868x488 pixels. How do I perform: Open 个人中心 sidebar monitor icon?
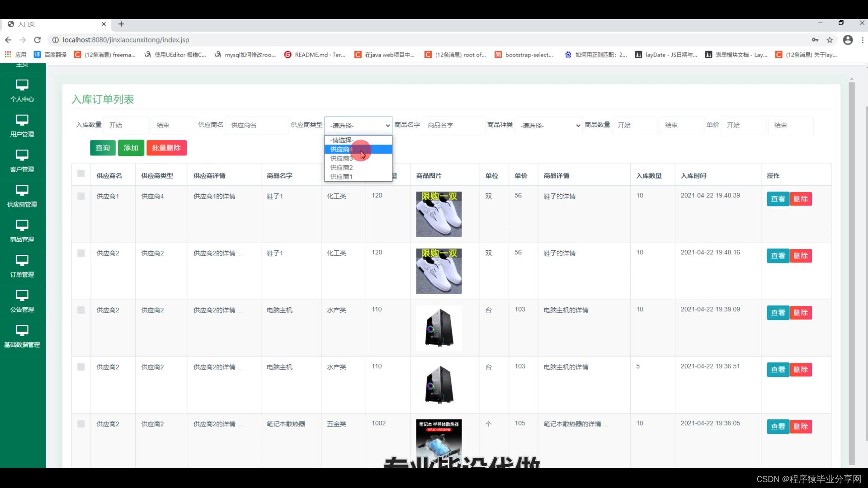22,85
